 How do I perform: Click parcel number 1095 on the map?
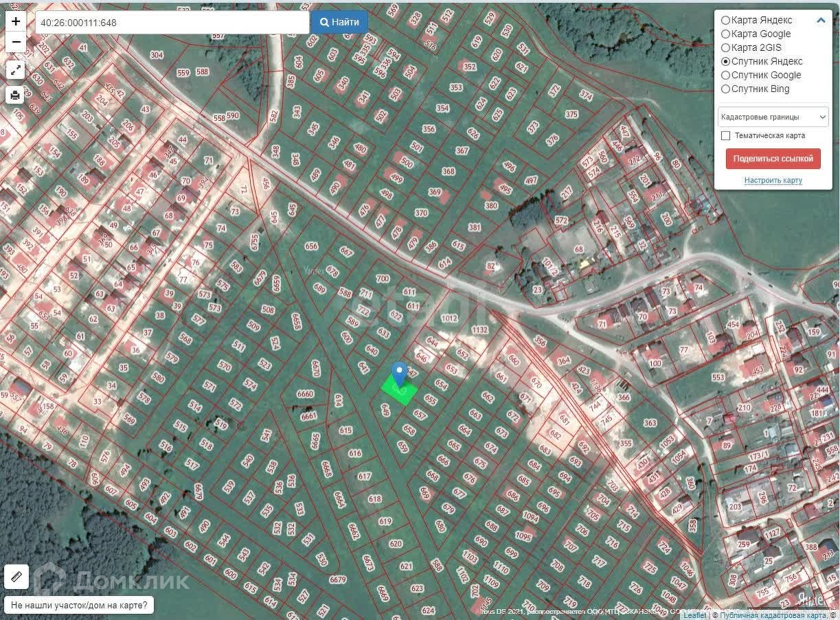click(x=524, y=536)
